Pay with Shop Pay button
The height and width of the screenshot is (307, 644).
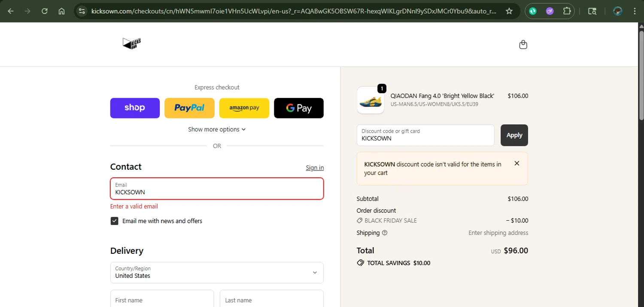coord(135,108)
